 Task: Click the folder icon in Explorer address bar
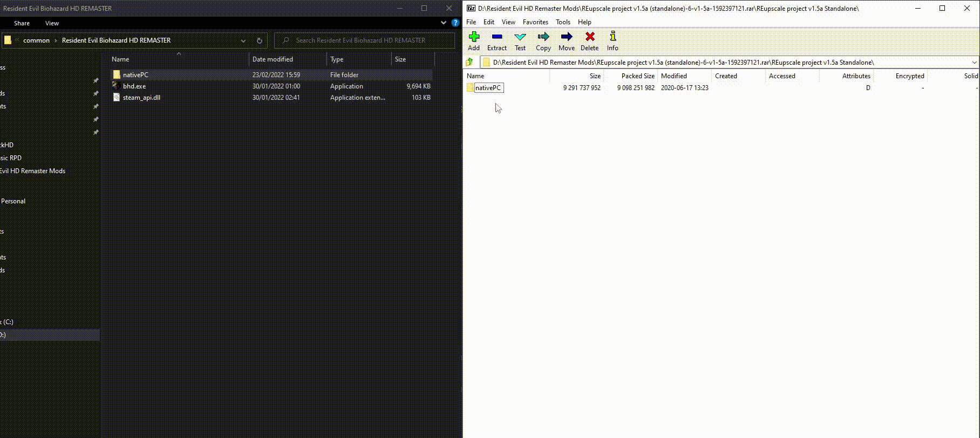[8, 40]
